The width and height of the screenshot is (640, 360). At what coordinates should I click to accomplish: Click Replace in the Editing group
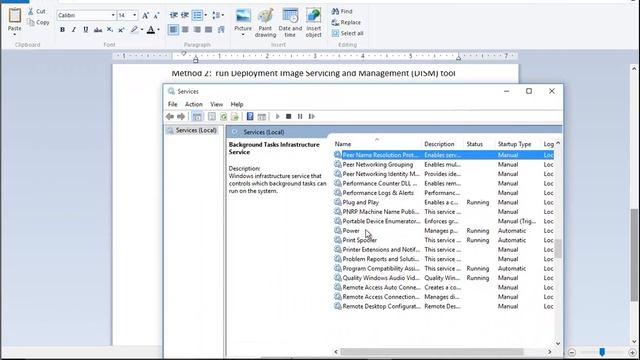346,22
